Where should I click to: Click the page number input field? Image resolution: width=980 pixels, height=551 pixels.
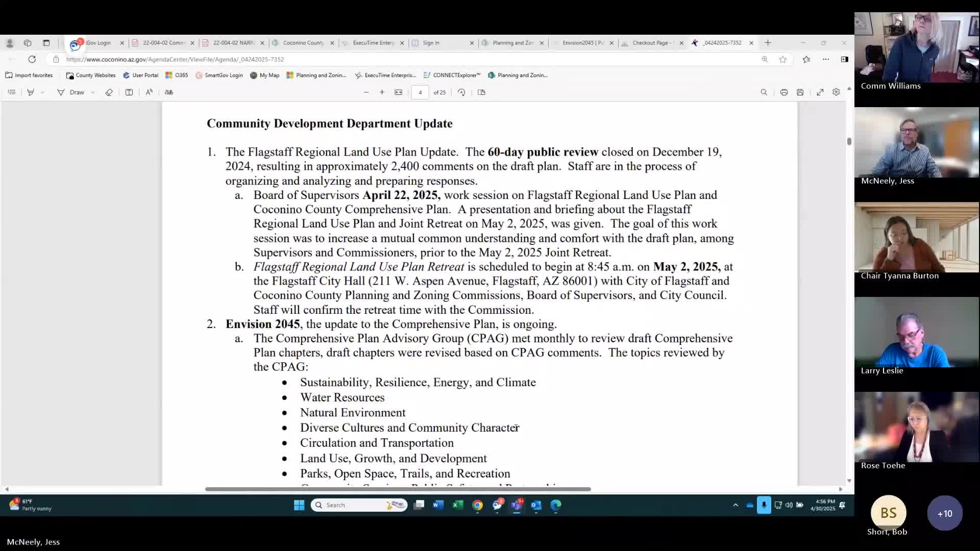coord(420,92)
